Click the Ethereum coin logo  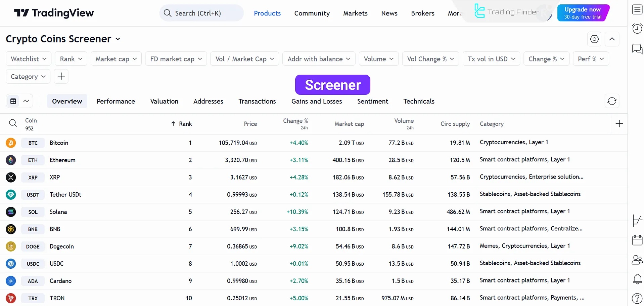click(11, 160)
